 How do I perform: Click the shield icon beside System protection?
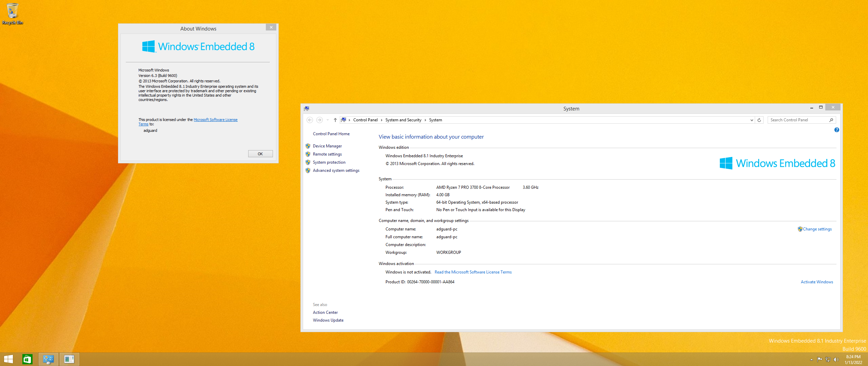308,162
